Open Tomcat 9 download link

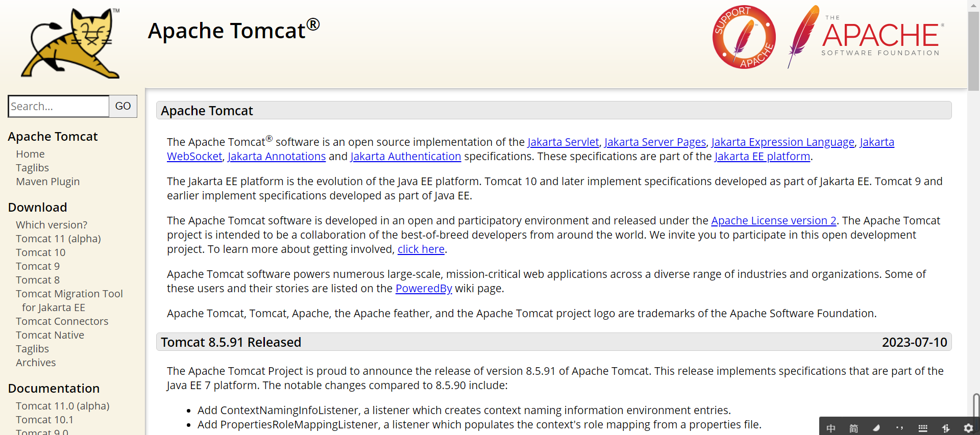tap(38, 266)
